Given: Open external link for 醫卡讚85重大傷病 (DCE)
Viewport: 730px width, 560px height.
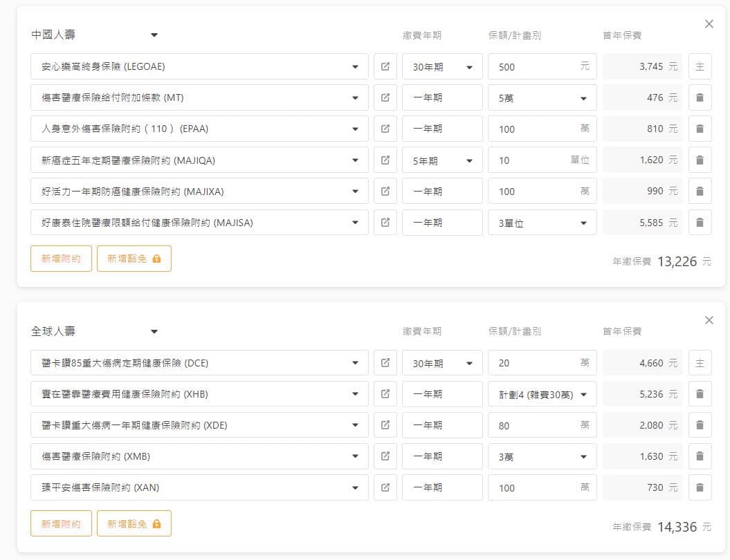Looking at the screenshot, I should pos(385,363).
